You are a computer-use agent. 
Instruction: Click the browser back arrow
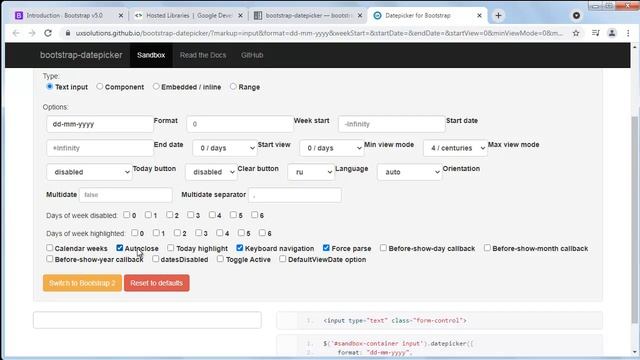pos(16,33)
